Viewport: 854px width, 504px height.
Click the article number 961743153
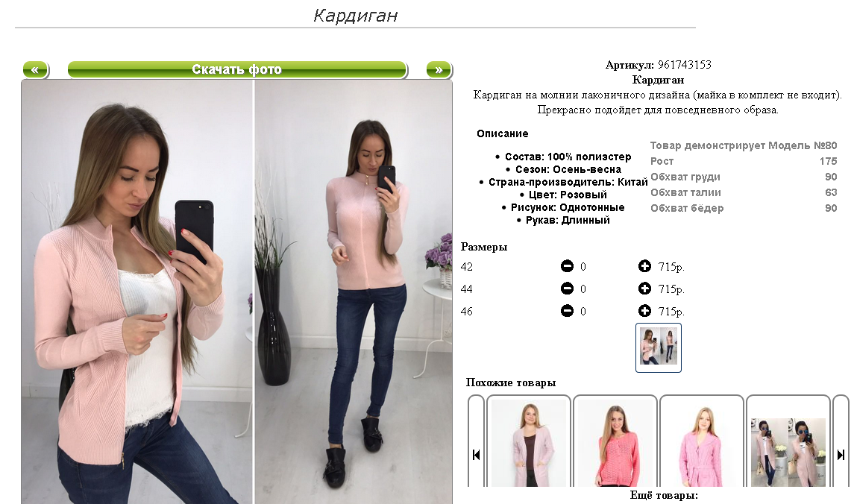point(685,65)
